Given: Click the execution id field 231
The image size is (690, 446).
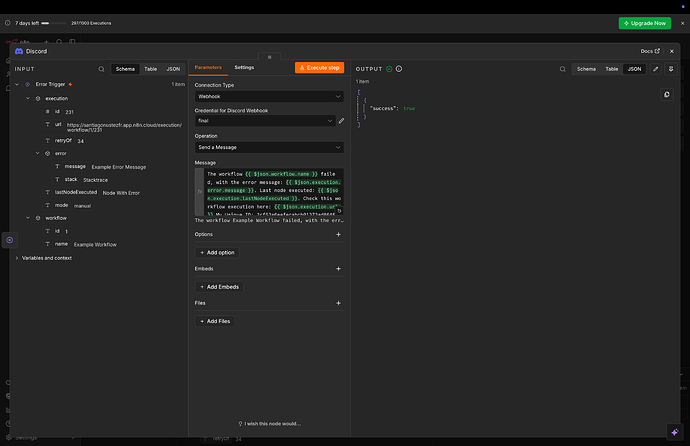Looking at the screenshot, I should 70,112.
